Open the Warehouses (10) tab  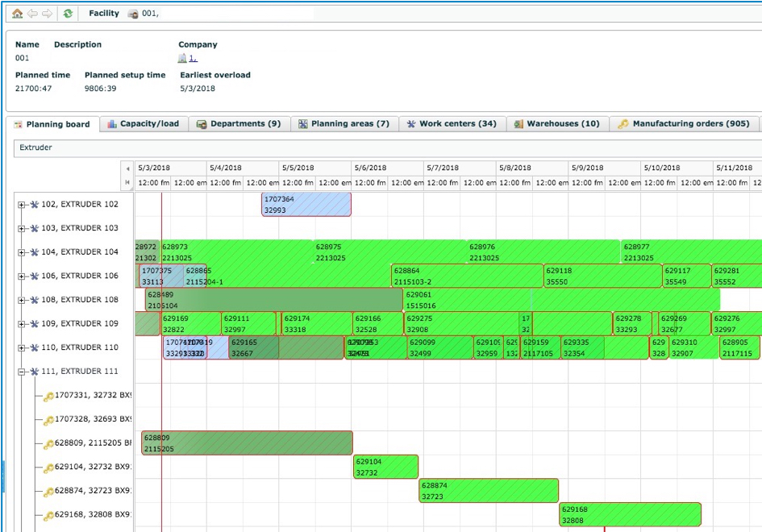tap(557, 124)
